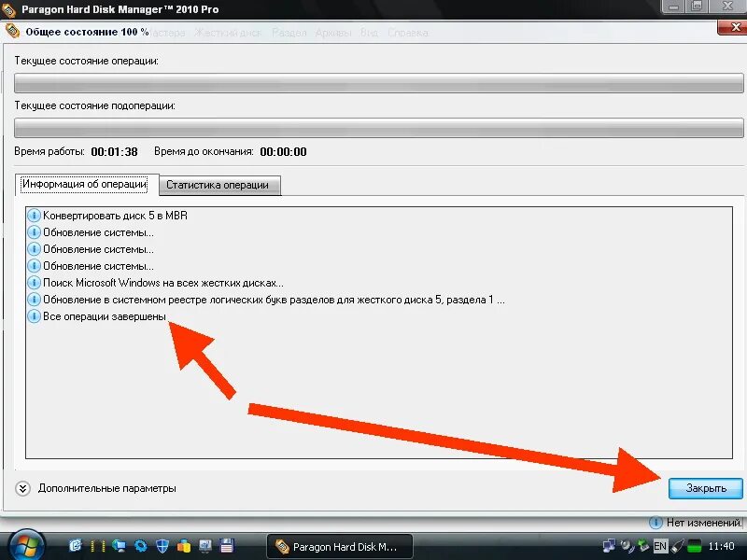
Task: Click 'Обновление в системном реестре' log entry
Action: click(274, 300)
